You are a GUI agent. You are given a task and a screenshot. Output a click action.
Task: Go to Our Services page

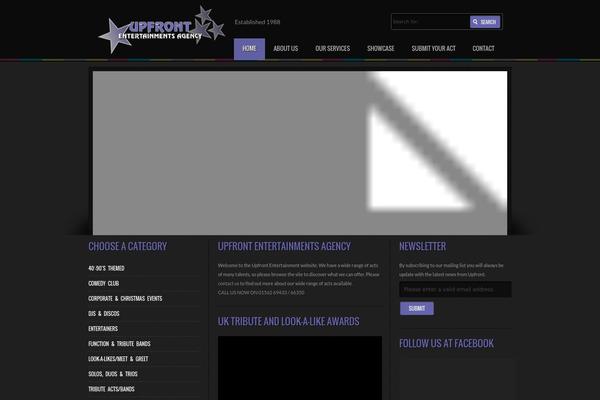[x=333, y=49]
